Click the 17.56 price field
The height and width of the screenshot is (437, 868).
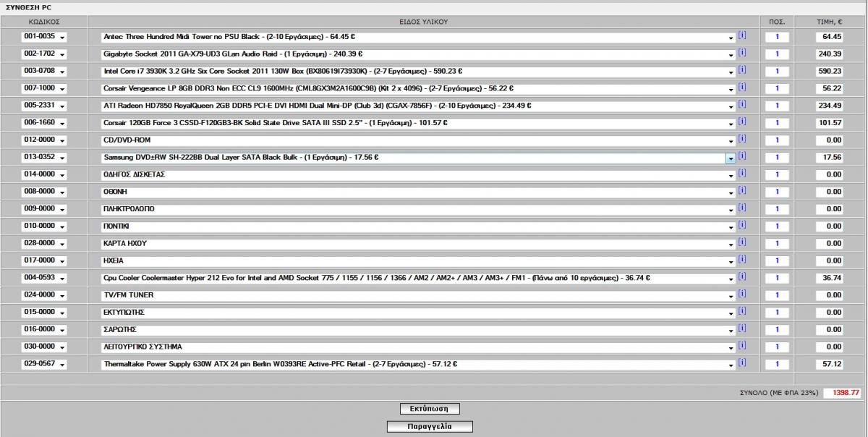point(829,157)
